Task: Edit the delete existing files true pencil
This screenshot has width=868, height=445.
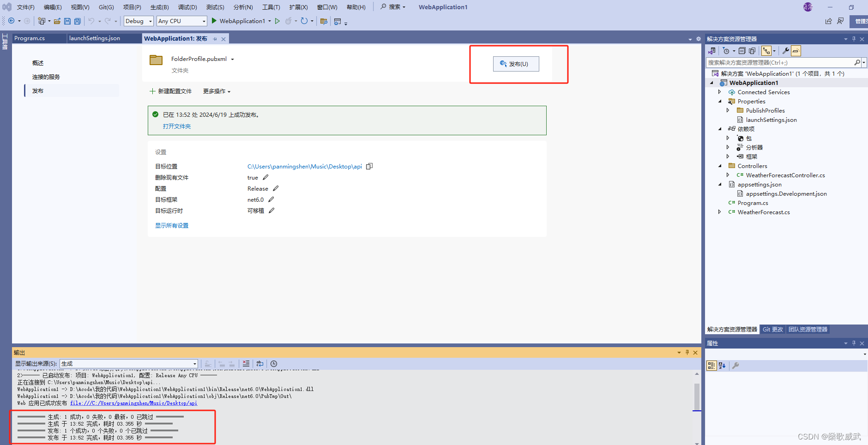Action: 265,177
